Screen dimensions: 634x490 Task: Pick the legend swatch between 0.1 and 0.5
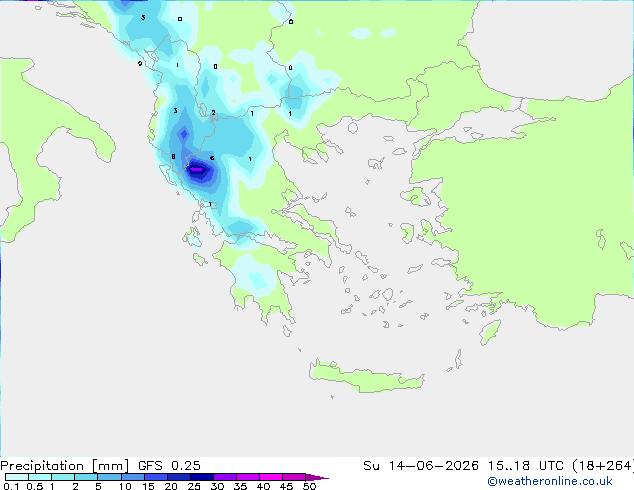17,477
